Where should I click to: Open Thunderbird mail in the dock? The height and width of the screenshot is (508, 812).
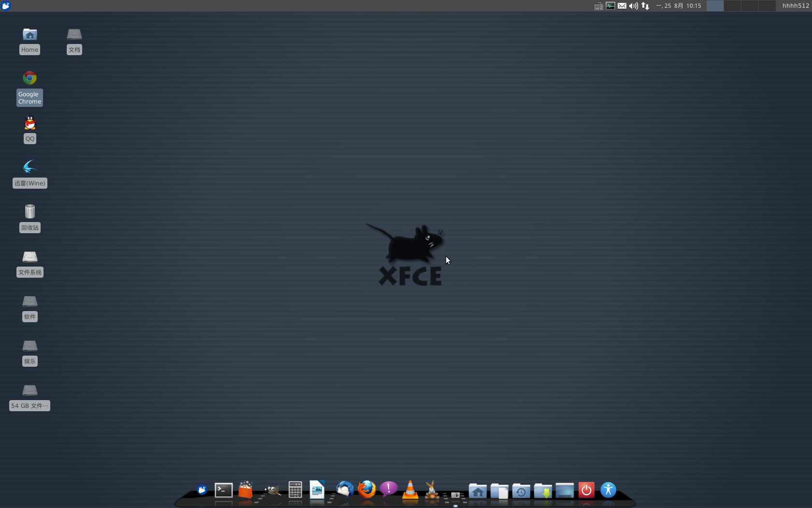coord(345,490)
